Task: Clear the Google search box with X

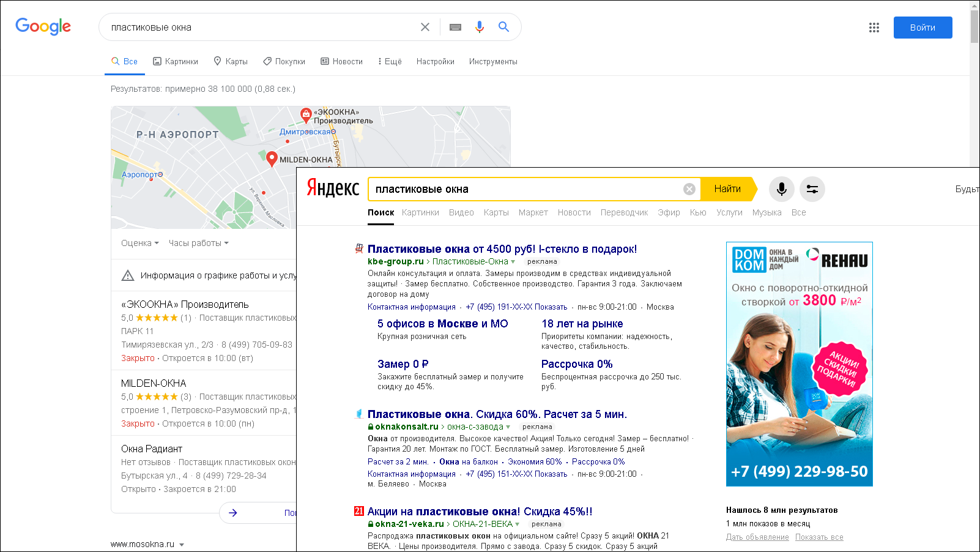Action: pos(425,27)
